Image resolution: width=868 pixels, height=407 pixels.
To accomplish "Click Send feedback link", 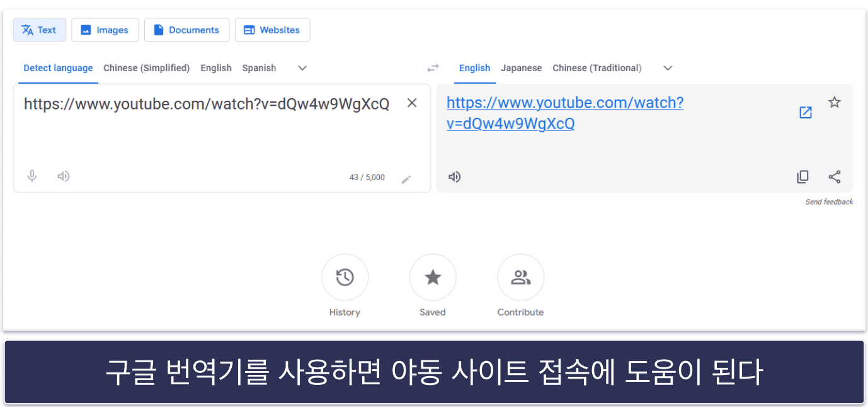I will [829, 202].
